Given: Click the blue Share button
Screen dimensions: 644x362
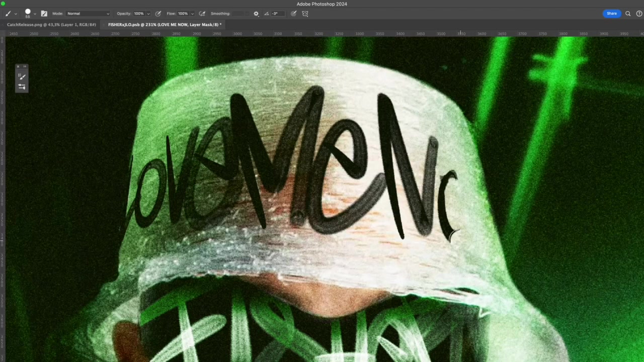Looking at the screenshot, I should [x=611, y=14].
